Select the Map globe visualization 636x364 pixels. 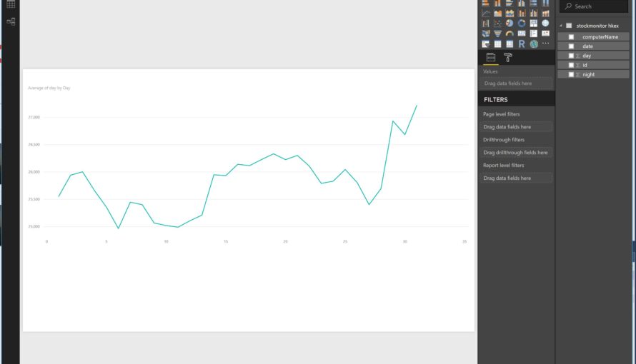click(545, 24)
